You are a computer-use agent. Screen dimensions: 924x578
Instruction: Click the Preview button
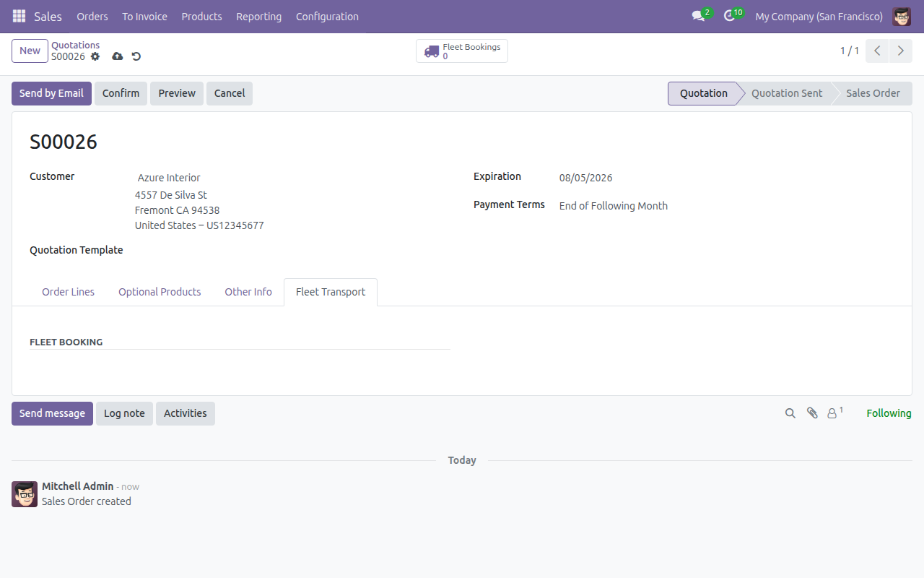[x=177, y=93]
